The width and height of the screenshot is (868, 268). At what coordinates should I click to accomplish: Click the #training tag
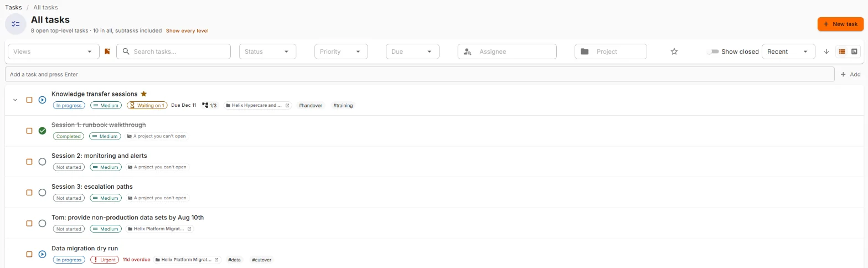coord(343,105)
